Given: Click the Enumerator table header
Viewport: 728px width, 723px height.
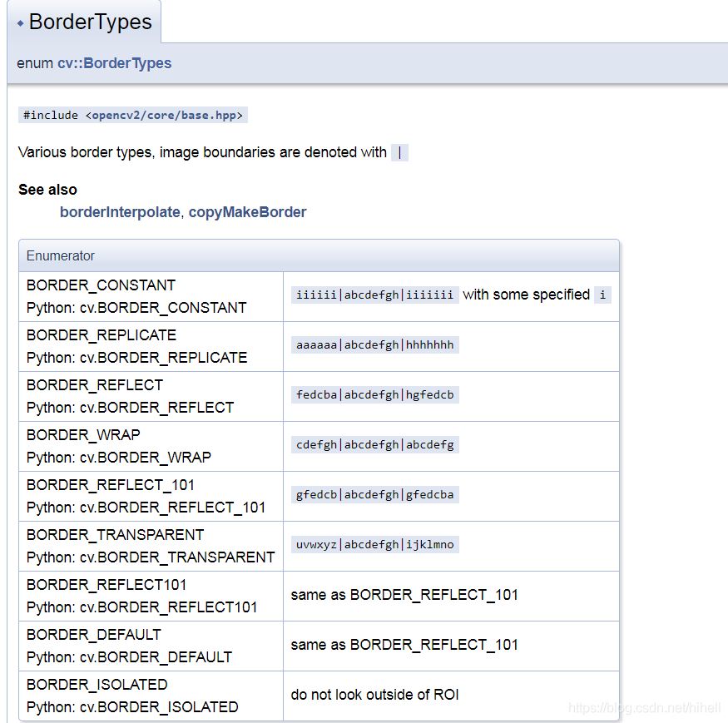Looking at the screenshot, I should pyautogui.click(x=61, y=255).
